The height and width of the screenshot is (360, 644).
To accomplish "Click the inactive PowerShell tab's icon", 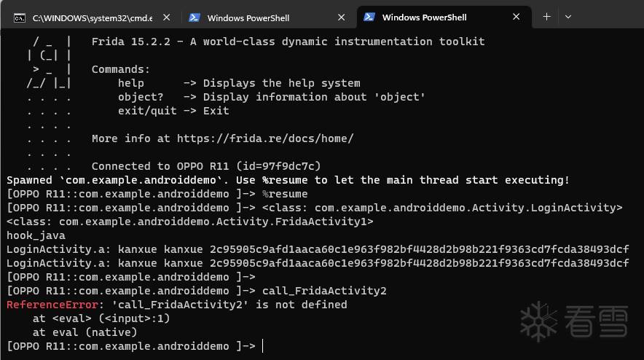I will [195, 17].
